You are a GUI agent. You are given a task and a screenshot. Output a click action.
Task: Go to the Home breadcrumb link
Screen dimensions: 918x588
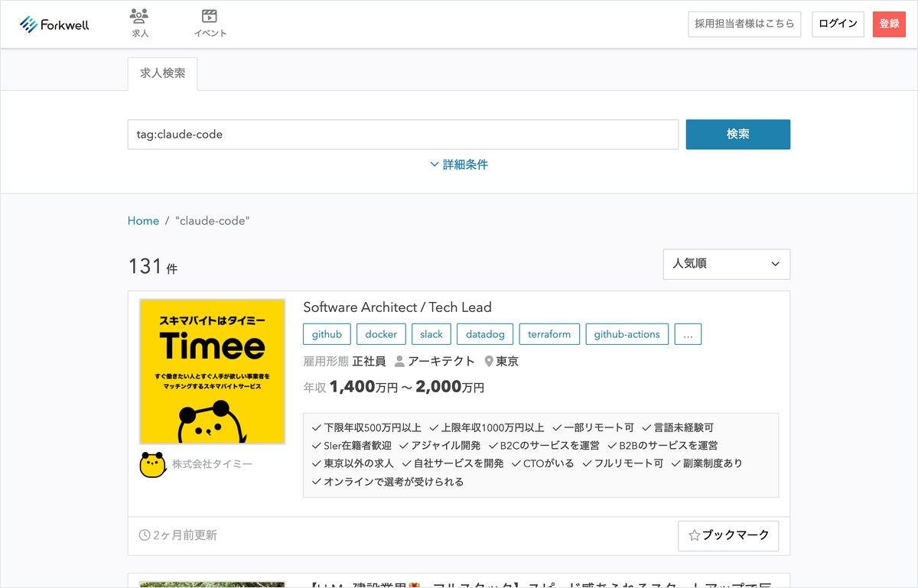coord(143,221)
